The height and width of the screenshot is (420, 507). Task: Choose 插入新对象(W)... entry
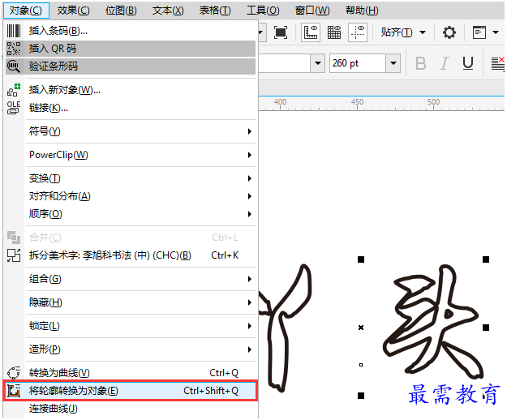point(131,90)
